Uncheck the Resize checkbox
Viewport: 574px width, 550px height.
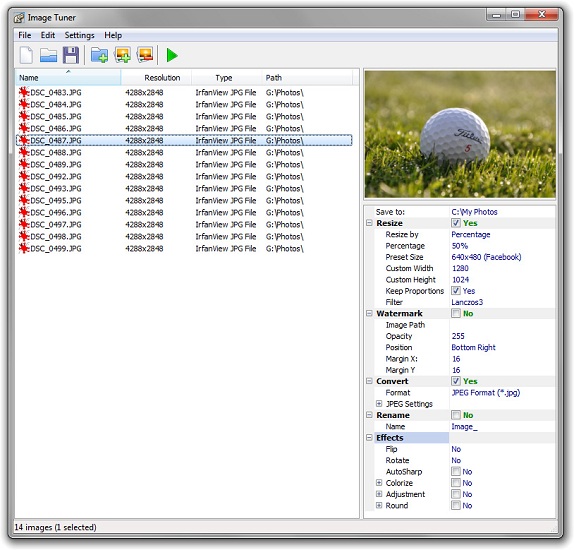pos(455,223)
